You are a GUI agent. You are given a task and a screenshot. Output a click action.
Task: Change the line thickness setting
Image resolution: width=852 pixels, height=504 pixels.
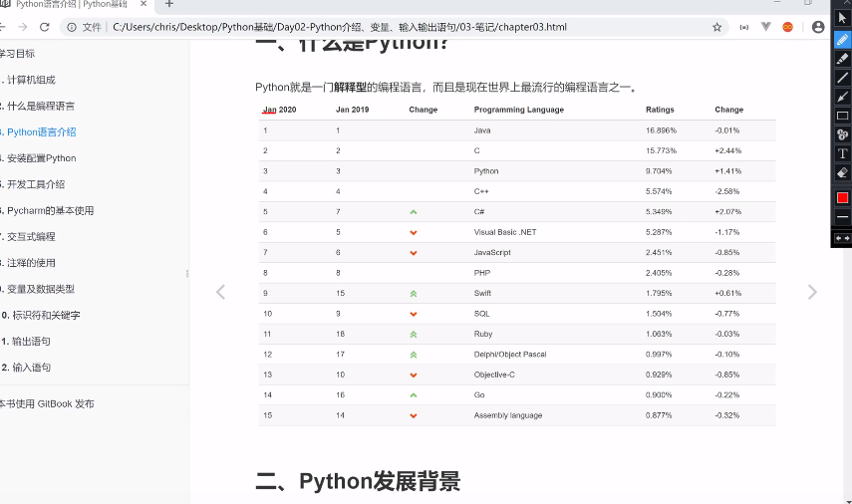(x=842, y=217)
